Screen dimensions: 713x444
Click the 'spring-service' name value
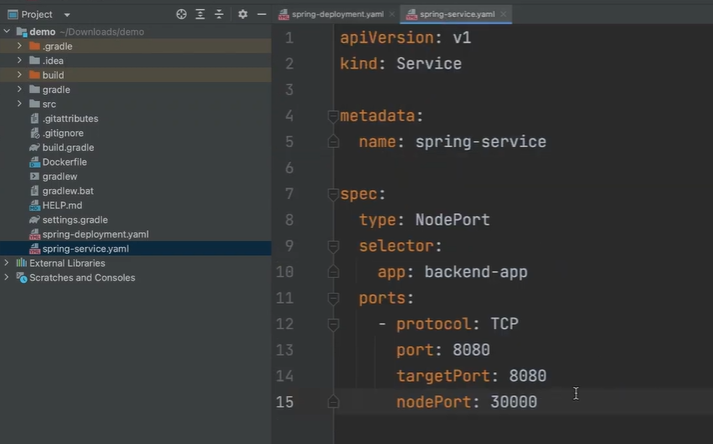[481, 142]
